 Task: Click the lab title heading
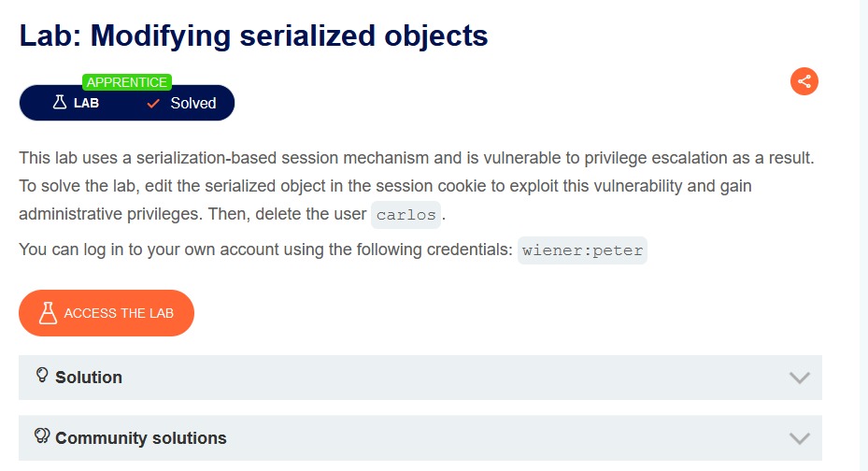pos(253,36)
